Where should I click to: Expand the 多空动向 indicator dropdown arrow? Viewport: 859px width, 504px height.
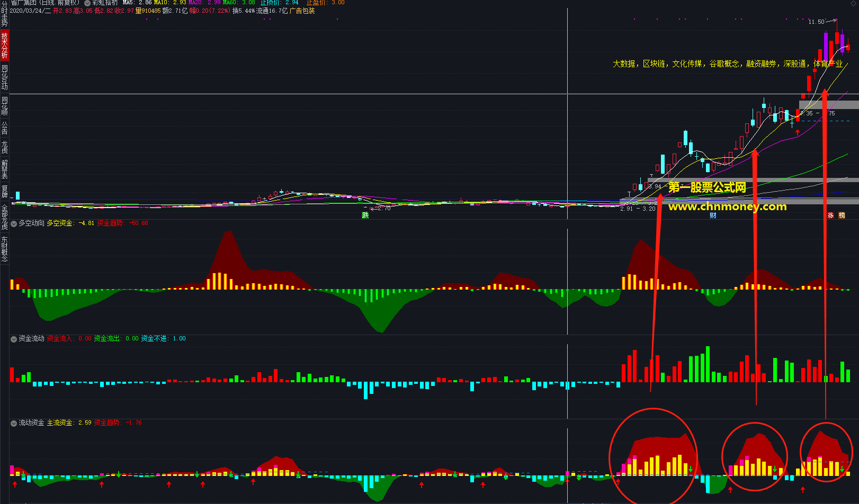tap(14, 223)
